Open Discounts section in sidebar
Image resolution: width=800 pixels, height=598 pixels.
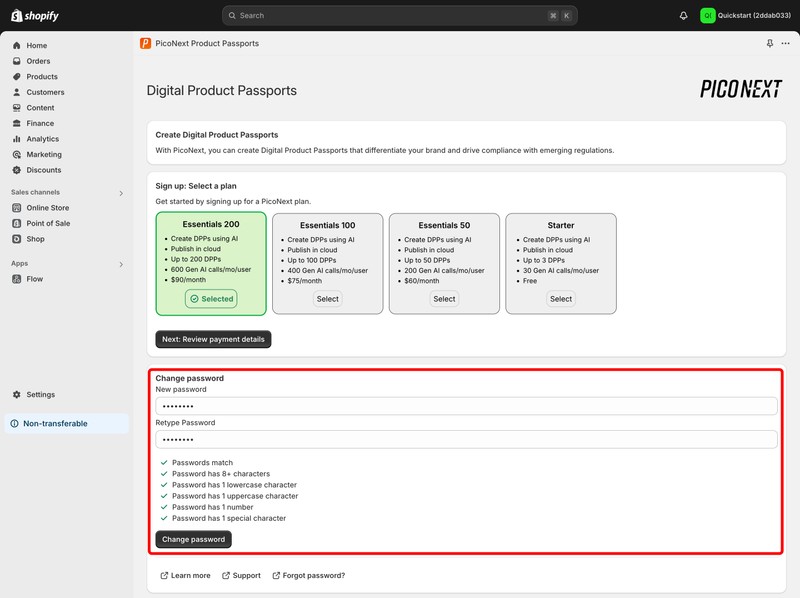(x=44, y=170)
